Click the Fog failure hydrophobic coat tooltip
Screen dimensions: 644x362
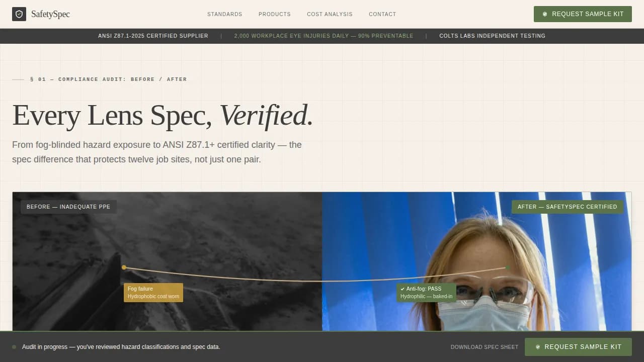tap(153, 292)
